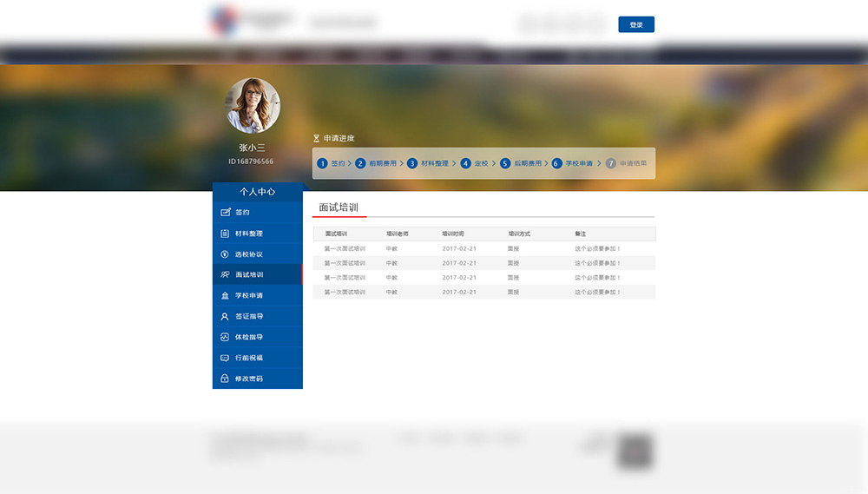The image size is (868, 494).
Task: Click the 签约 pencil icon in sidebar
Action: coord(225,213)
